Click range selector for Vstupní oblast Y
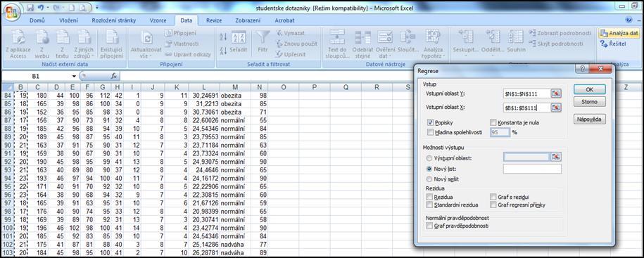The height and width of the screenshot is (258, 644). pos(556,93)
